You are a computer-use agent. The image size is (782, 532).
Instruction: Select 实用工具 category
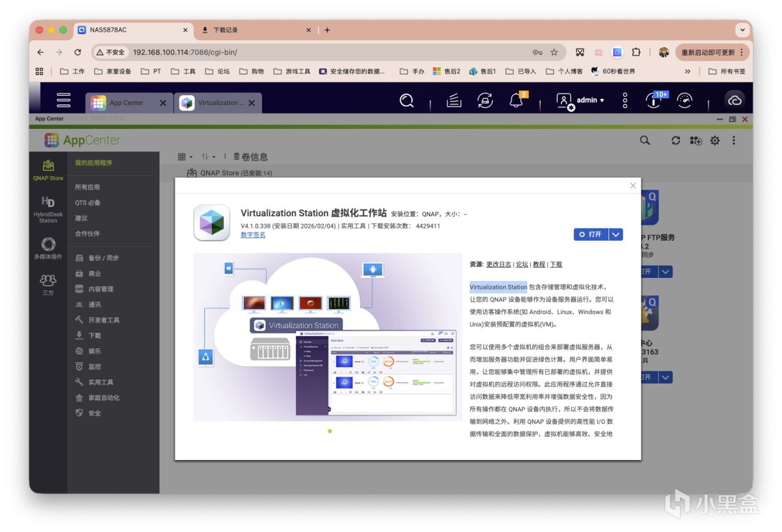point(94,382)
